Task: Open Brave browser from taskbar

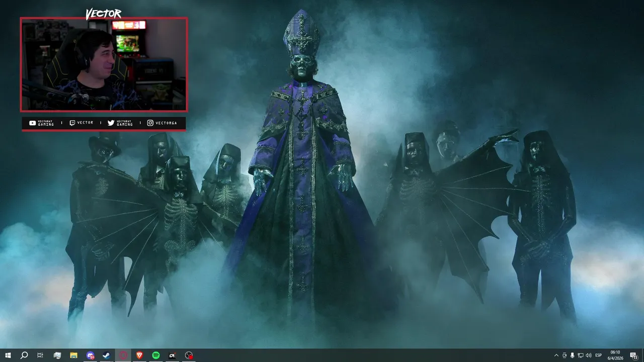Action: click(139, 355)
